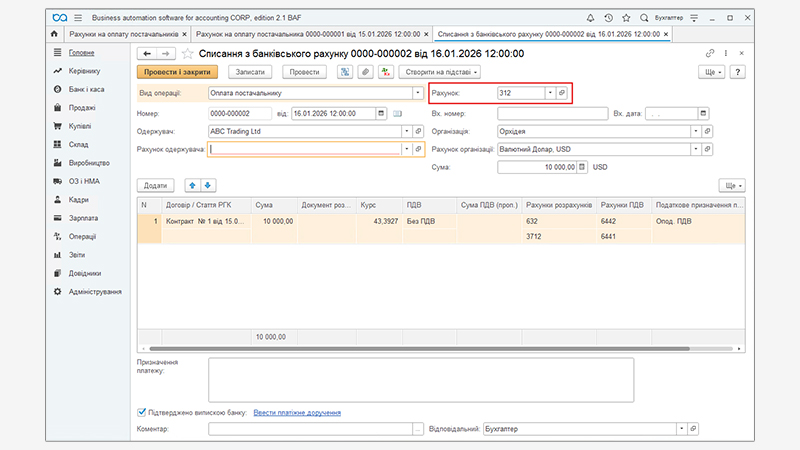This screenshot has width=800, height=450.
Task: Open the 'Рахунок' 312 dropdown arrow
Action: click(x=549, y=93)
